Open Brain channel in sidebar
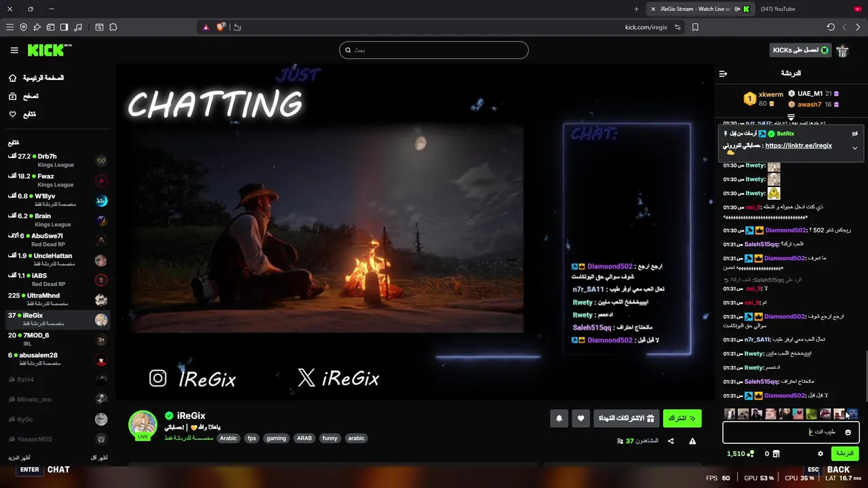Image resolution: width=868 pixels, height=488 pixels. point(57,220)
